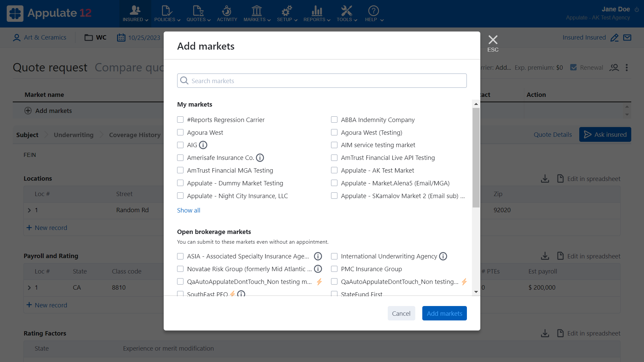Check Appulate - AK Test Market checkbox
644x362 pixels.
334,170
